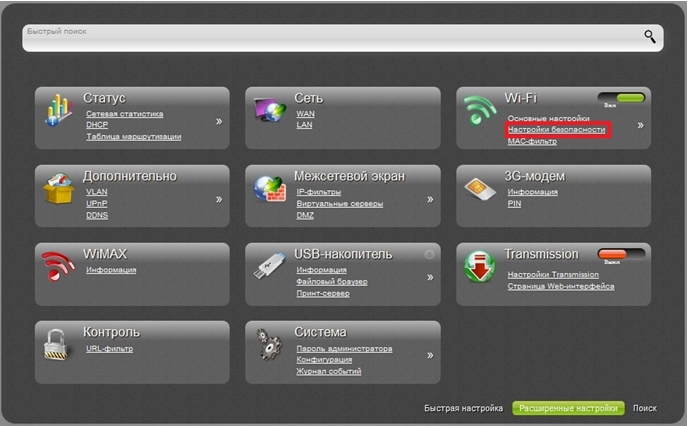Click the Быстрый поиск input field
Viewport: 689px width, 426px height.
click(330, 38)
